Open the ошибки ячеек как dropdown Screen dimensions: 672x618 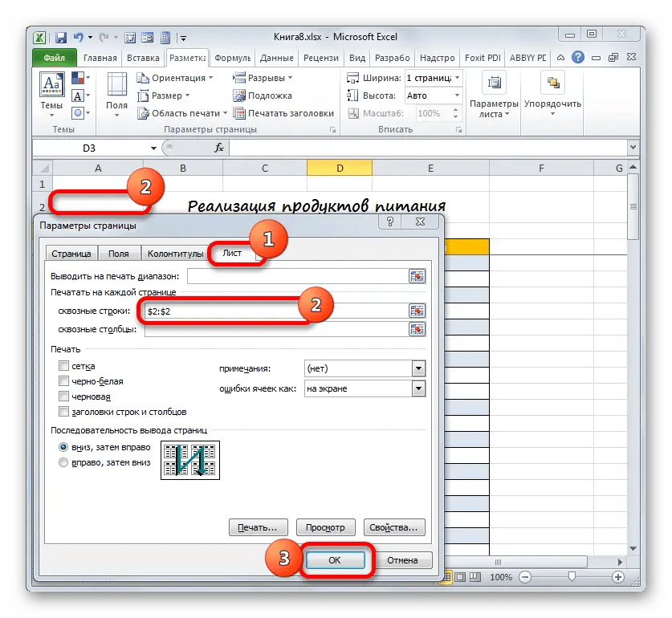[418, 389]
